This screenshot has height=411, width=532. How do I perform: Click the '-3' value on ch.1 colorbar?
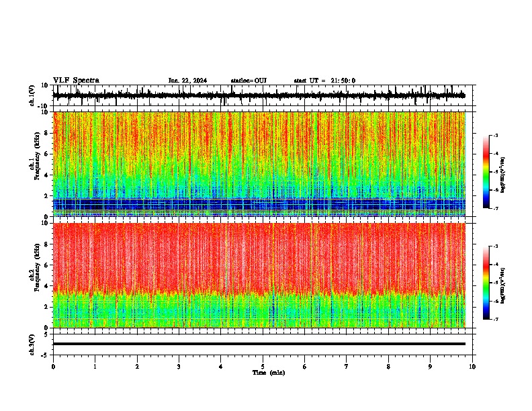tap(495, 135)
